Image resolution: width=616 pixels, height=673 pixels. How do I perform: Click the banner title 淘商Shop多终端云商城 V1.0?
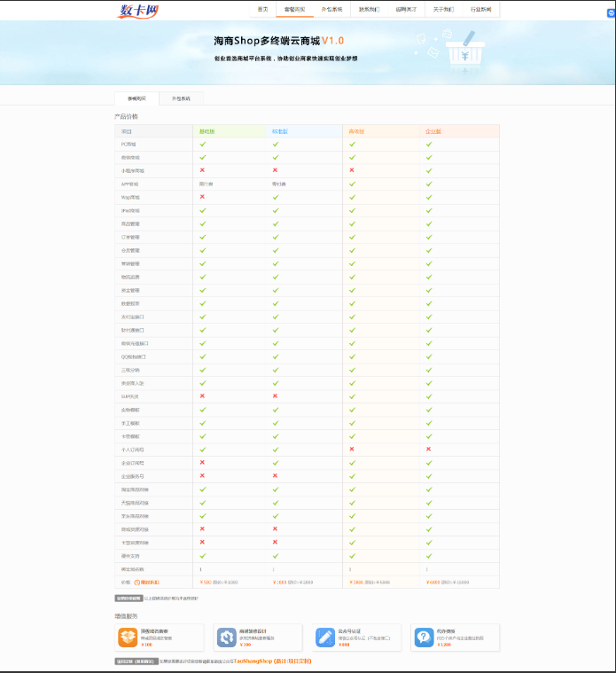pyautogui.click(x=279, y=41)
